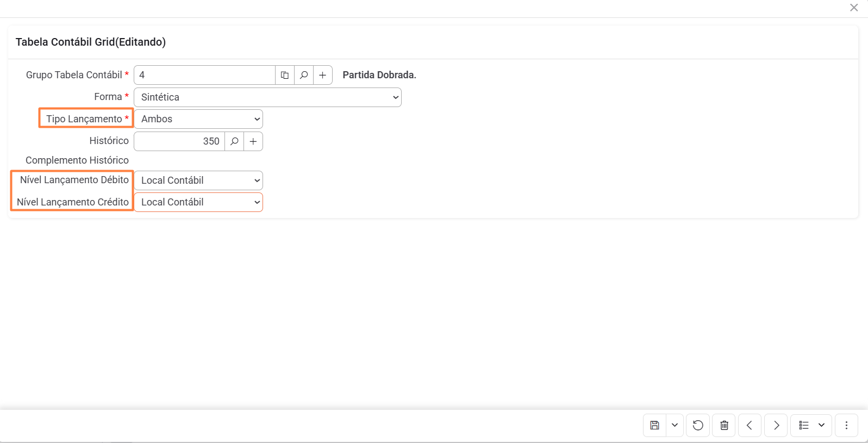Click the Histórico field containing 350

(179, 141)
